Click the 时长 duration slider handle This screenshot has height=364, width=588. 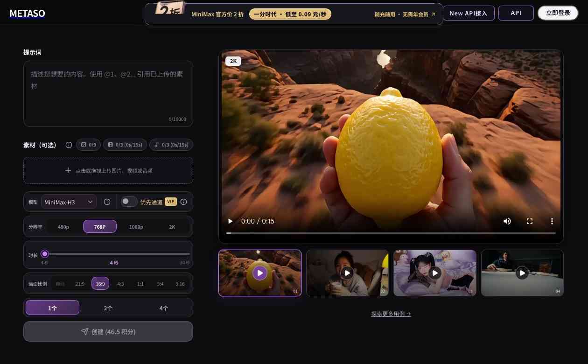pyautogui.click(x=45, y=254)
